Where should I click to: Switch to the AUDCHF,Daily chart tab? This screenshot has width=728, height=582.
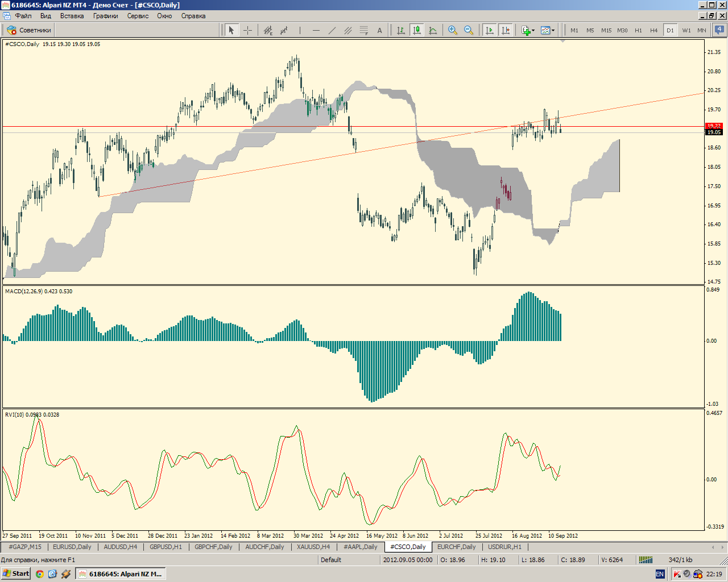pos(265,547)
